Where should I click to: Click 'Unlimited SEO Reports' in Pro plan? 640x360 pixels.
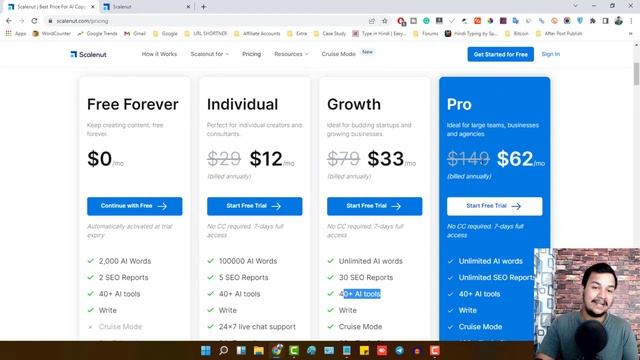(x=496, y=278)
